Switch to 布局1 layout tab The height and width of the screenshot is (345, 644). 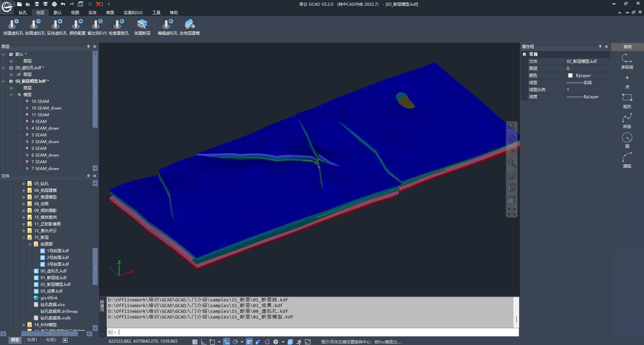tap(32, 340)
